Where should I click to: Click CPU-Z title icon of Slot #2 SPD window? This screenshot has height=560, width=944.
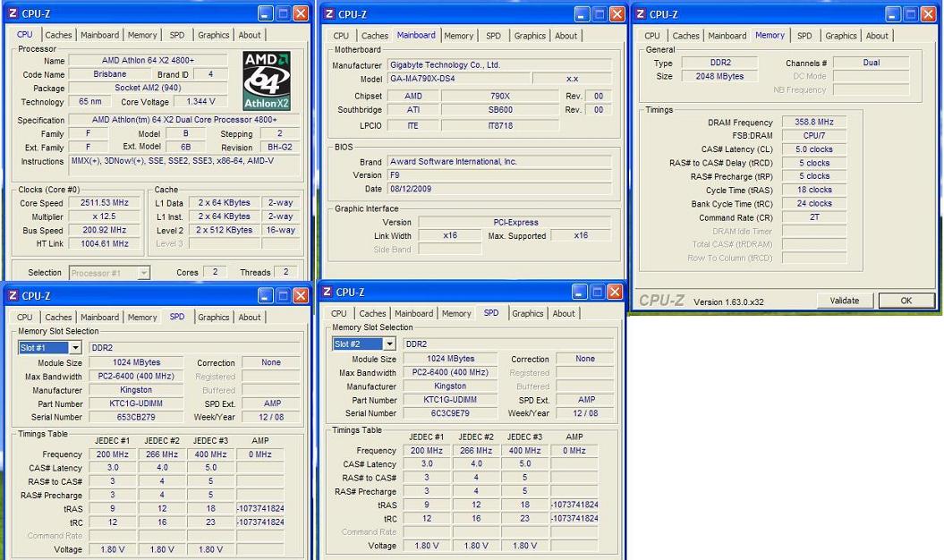point(327,292)
